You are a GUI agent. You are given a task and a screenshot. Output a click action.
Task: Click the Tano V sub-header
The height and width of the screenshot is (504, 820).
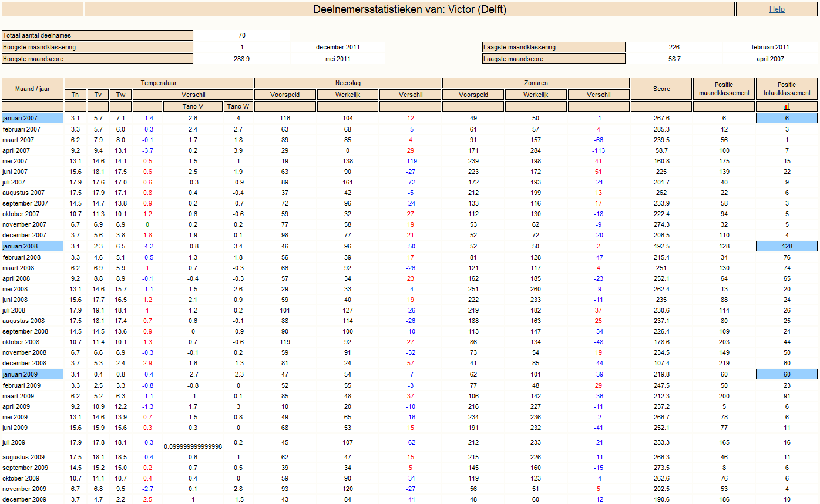(193, 106)
